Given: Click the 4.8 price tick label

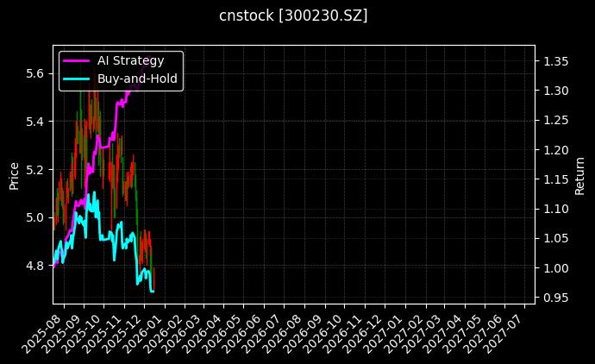Looking at the screenshot, I should (36, 266).
